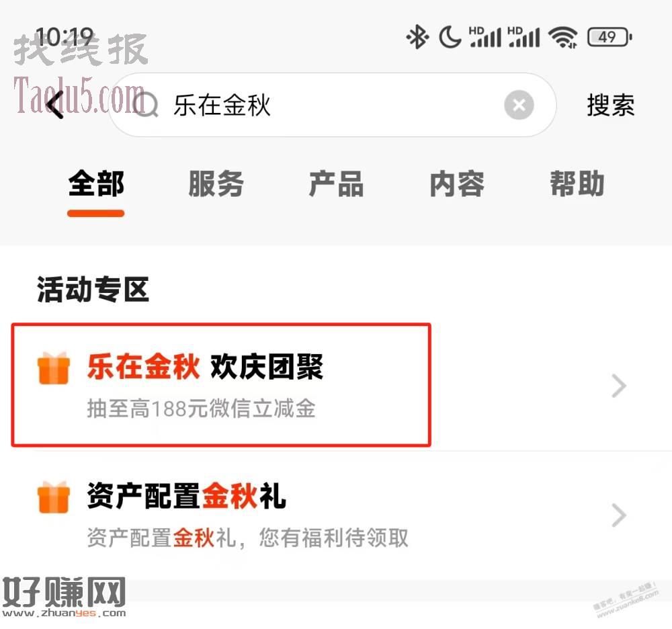Tap the back arrow icon
The height and width of the screenshot is (629, 672).
55,105
